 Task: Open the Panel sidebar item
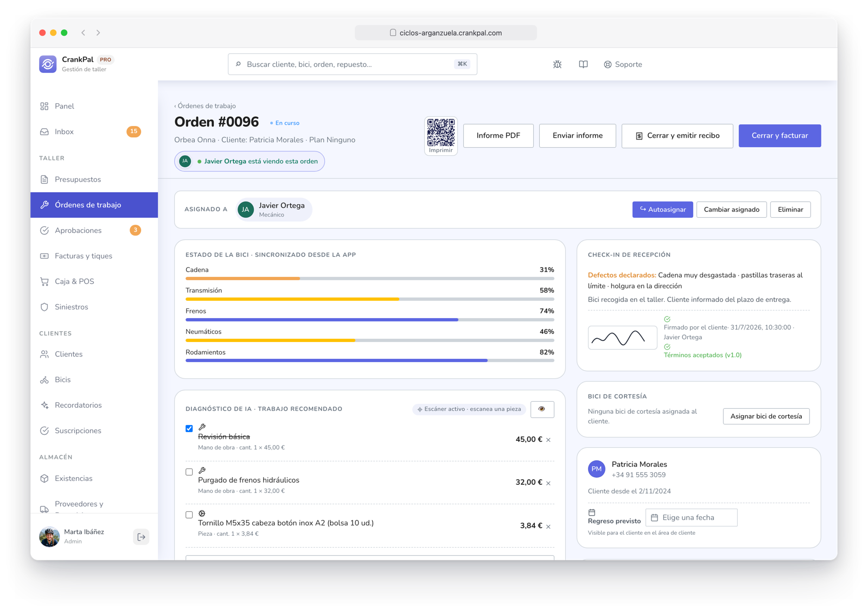click(94, 106)
